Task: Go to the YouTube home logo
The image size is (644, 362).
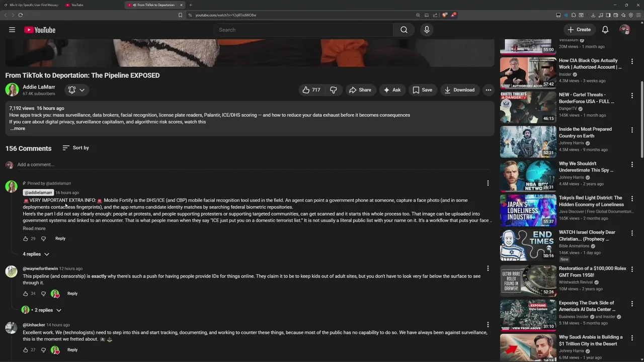Action: (40, 30)
